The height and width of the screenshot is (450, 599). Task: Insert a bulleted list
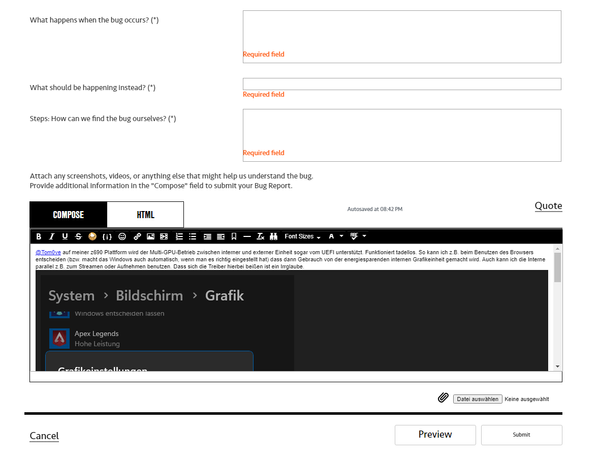coord(193,236)
